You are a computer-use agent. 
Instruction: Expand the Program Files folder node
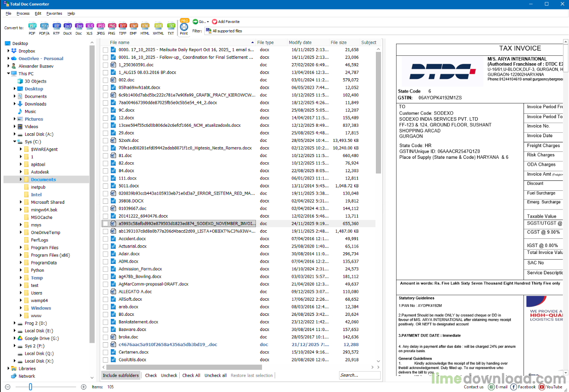20,247
